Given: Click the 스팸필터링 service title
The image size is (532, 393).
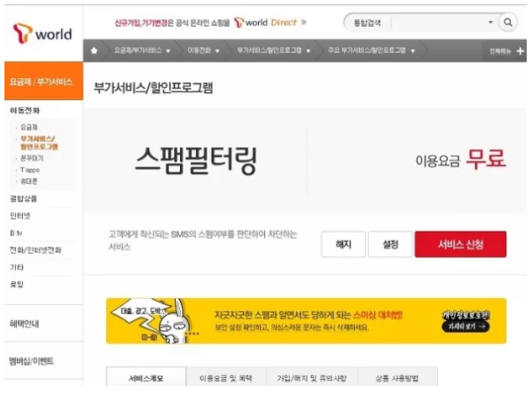Looking at the screenshot, I should (x=196, y=161).
